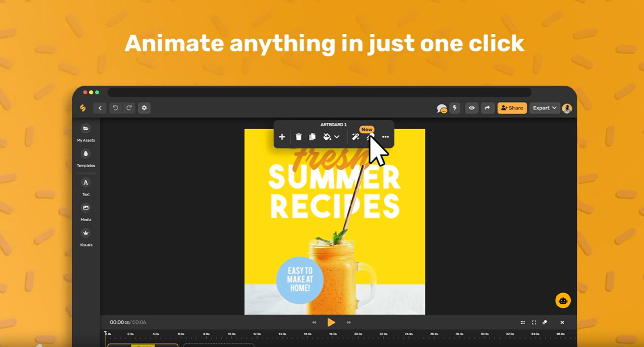The image size is (644, 347).
Task: Duplicate the artboard with copy icon
Action: pos(312,137)
